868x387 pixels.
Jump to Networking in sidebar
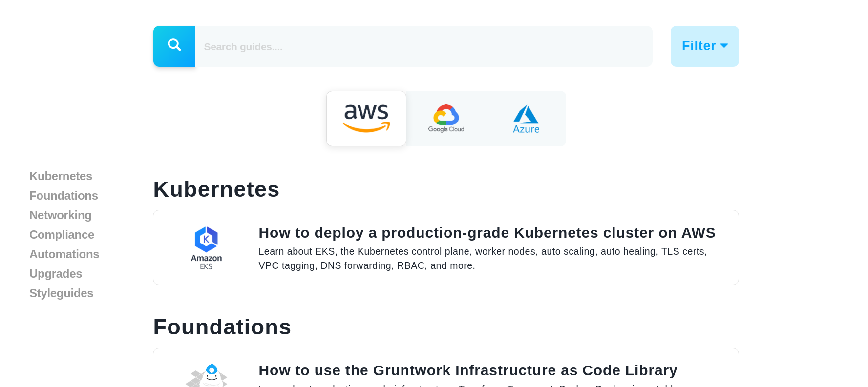61,215
